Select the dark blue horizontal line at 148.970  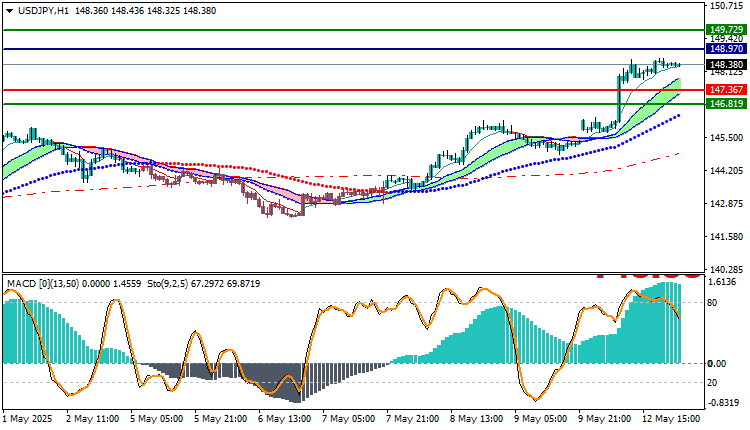point(353,49)
